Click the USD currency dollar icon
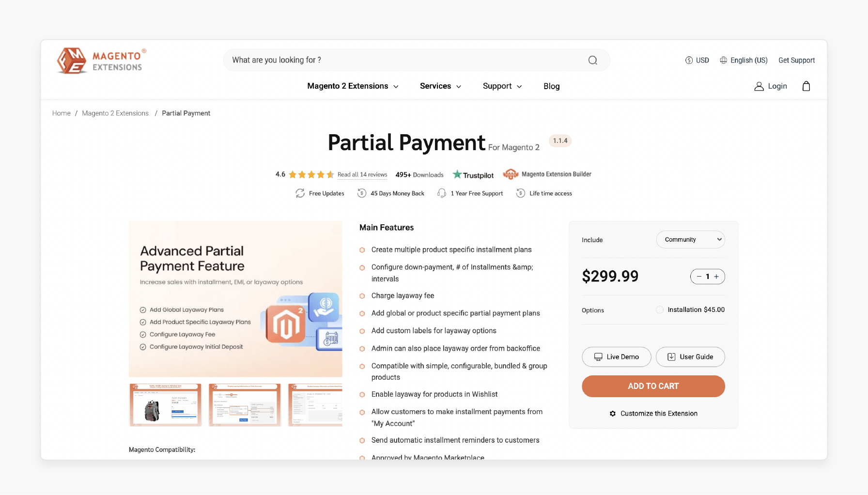This screenshot has height=495, width=868. coord(689,60)
